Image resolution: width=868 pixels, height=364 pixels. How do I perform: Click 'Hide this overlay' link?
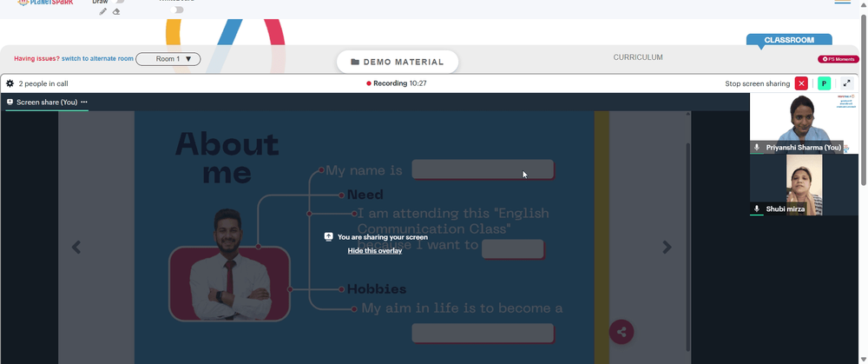375,251
